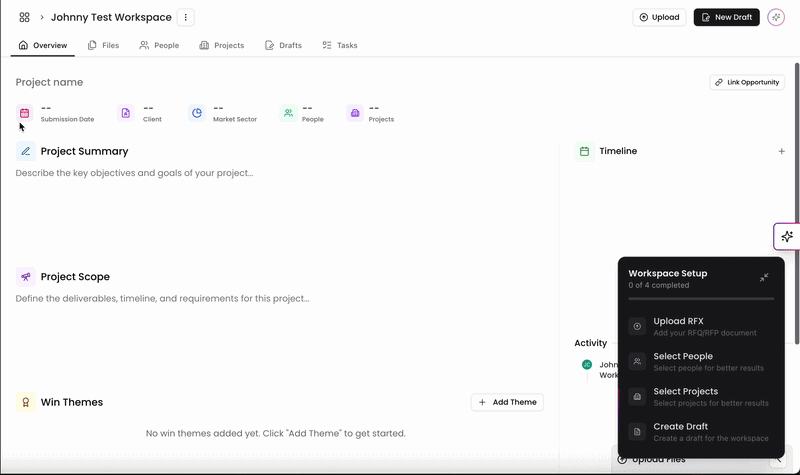Click the New Draft button
Image resolution: width=800 pixels, height=475 pixels.
[x=727, y=17]
